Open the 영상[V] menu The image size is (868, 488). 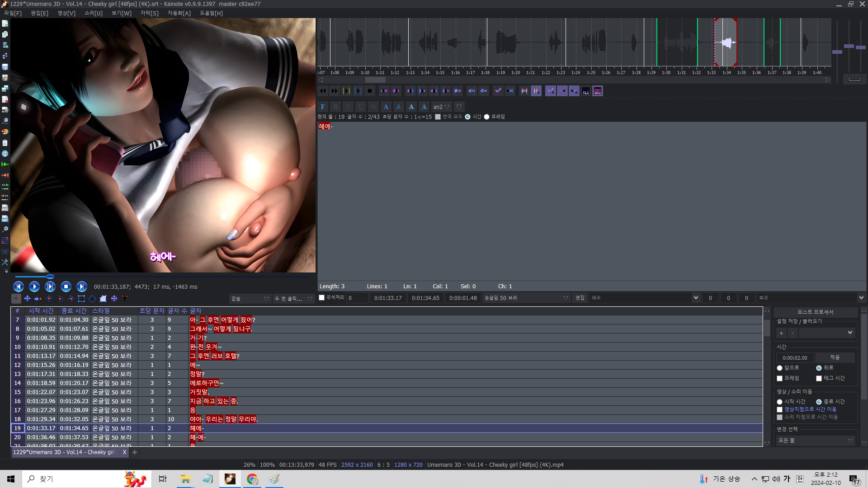coord(66,13)
